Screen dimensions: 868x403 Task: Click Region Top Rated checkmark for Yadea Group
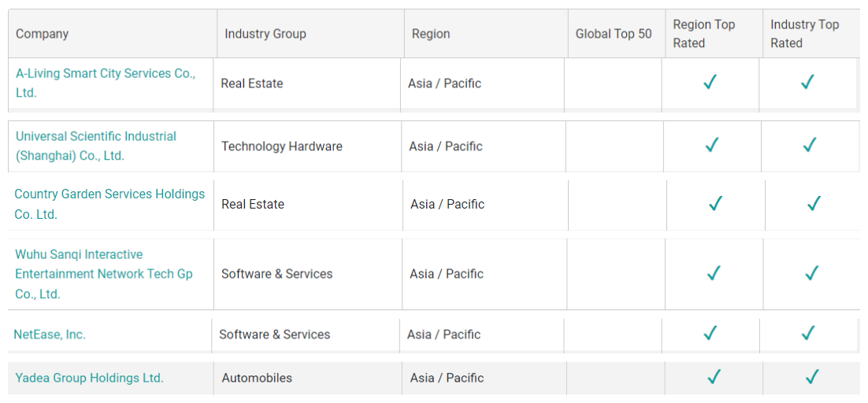pyautogui.click(x=714, y=377)
